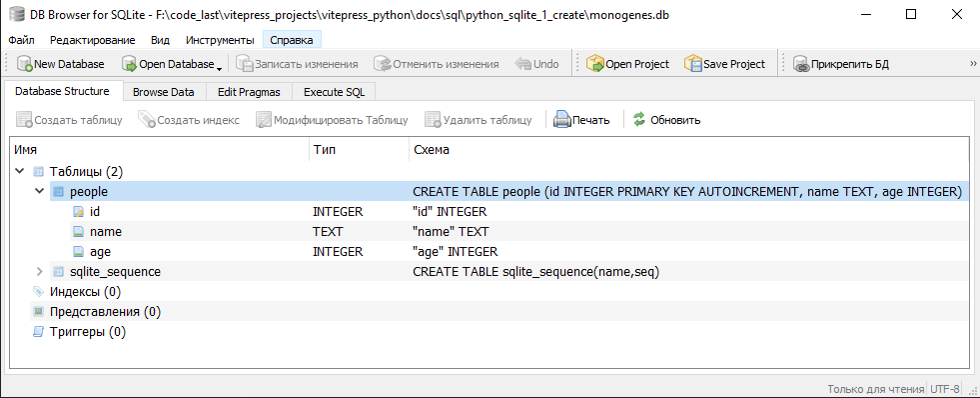Collapse the Таблицы (2) tree node
This screenshot has width=980, height=398.
point(19,171)
